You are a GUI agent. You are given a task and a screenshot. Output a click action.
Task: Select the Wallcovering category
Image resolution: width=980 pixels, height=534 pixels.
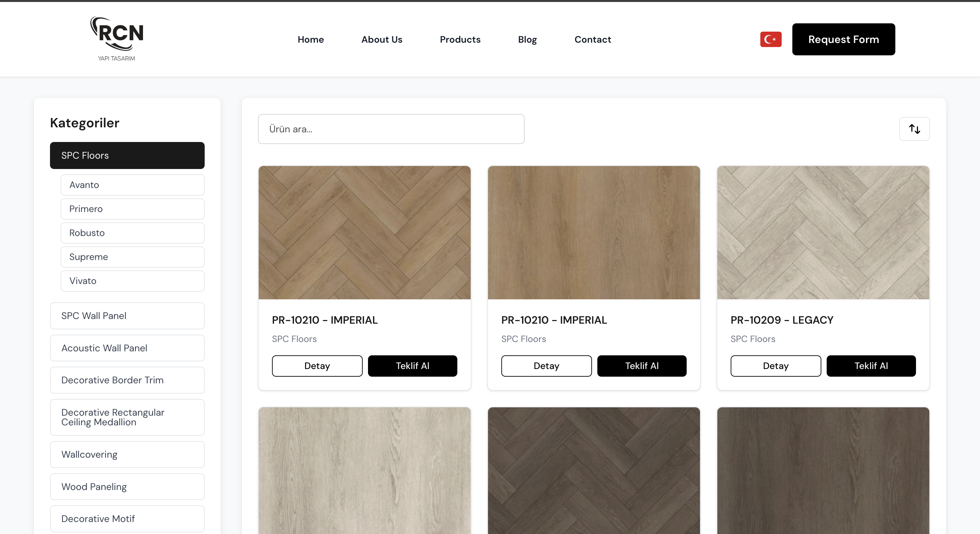coord(127,454)
